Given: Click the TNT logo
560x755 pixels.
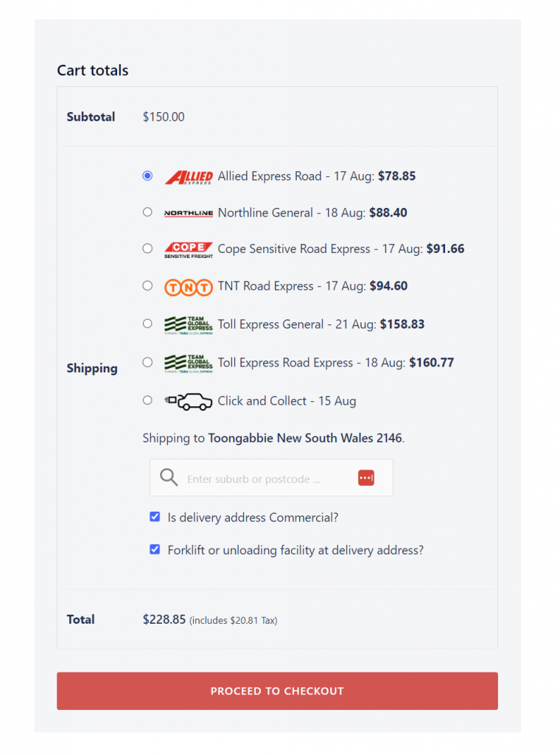Looking at the screenshot, I should (188, 286).
